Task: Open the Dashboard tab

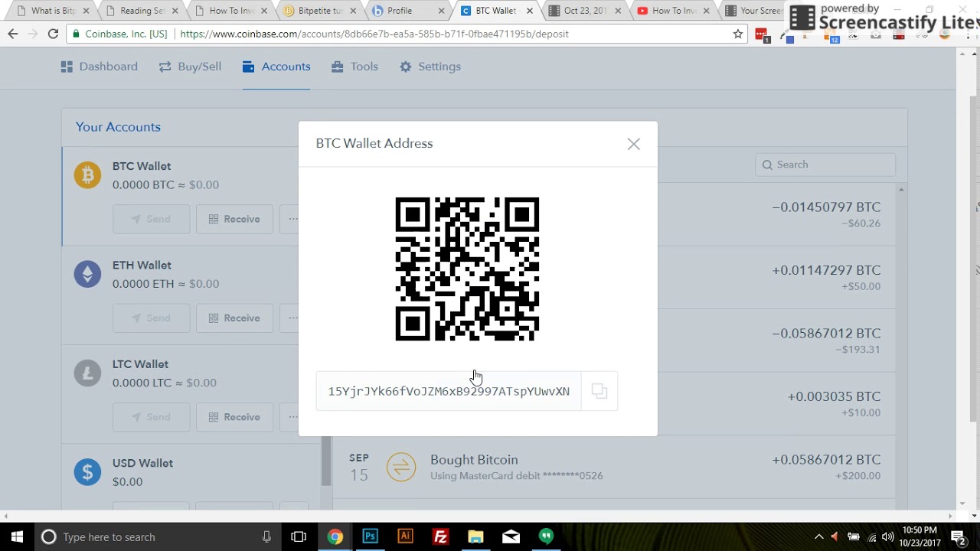Action: pos(100,67)
